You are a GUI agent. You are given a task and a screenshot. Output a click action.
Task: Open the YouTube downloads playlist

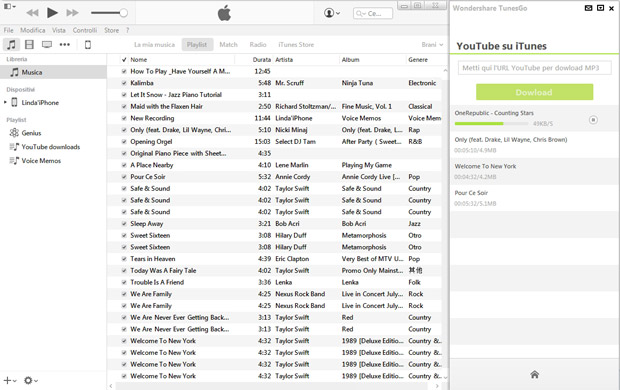50,147
